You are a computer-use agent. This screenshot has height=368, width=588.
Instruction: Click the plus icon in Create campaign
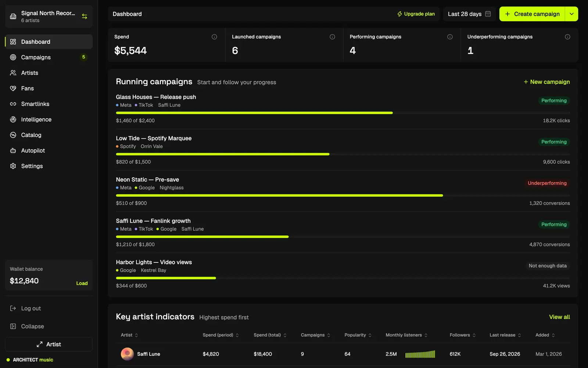pos(508,14)
